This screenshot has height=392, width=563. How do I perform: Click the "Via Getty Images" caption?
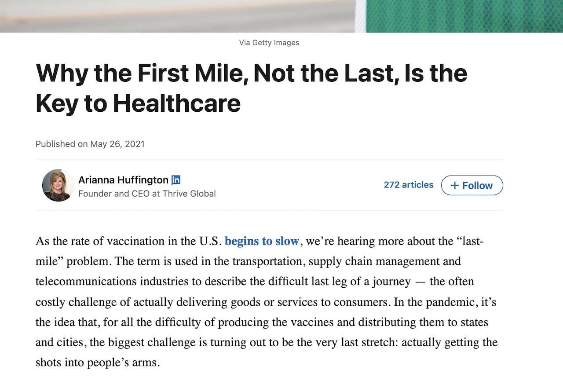point(269,43)
